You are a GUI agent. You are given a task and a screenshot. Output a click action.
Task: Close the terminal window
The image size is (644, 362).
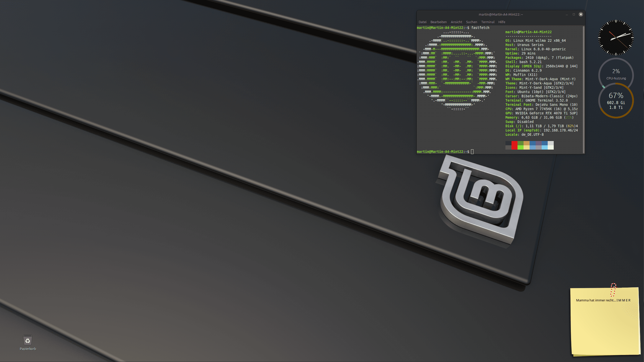point(581,14)
